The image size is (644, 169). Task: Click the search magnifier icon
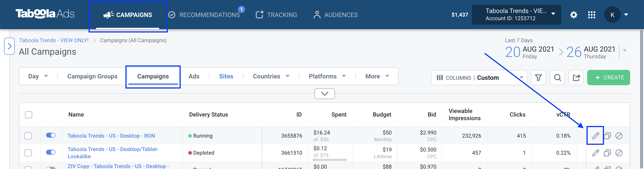557,78
